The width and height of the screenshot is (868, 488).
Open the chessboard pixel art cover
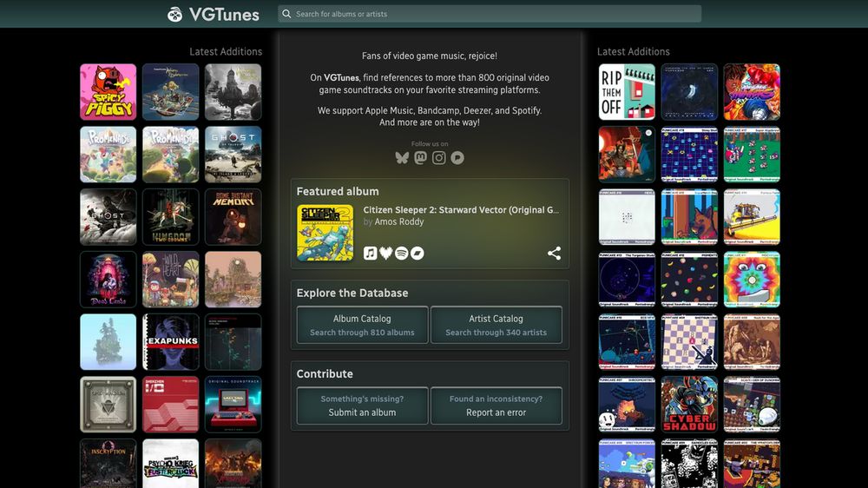click(689, 342)
